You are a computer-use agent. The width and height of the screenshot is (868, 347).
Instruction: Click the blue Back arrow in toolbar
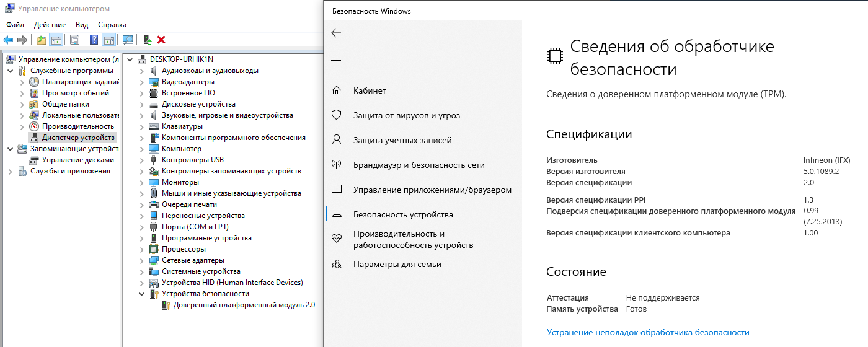[x=8, y=40]
